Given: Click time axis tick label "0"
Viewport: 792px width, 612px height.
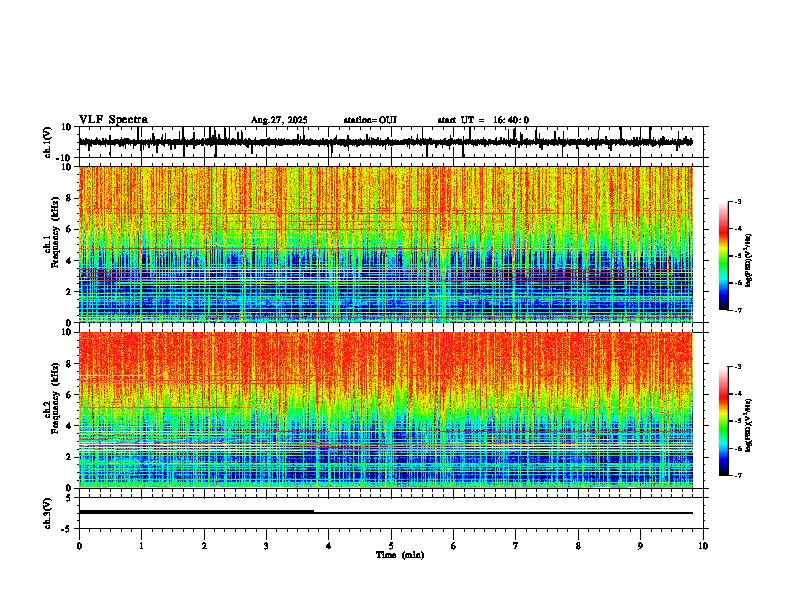Looking at the screenshot, I should click(x=79, y=546).
